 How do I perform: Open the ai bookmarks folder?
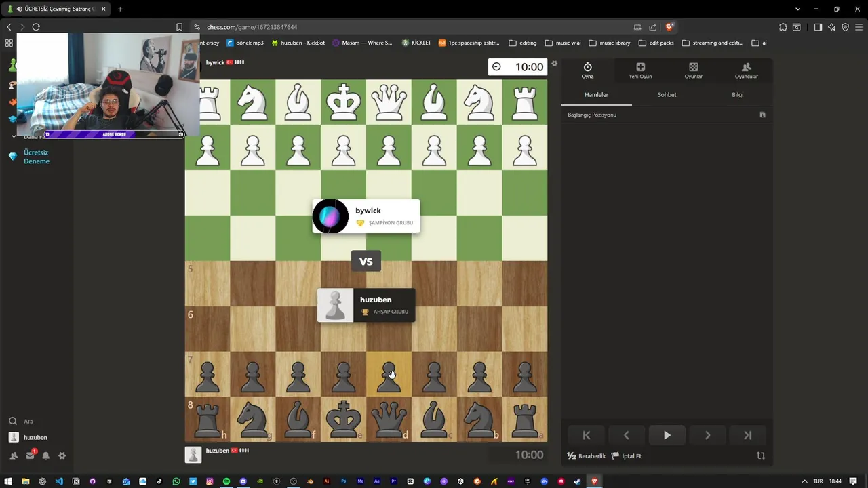[759, 43]
